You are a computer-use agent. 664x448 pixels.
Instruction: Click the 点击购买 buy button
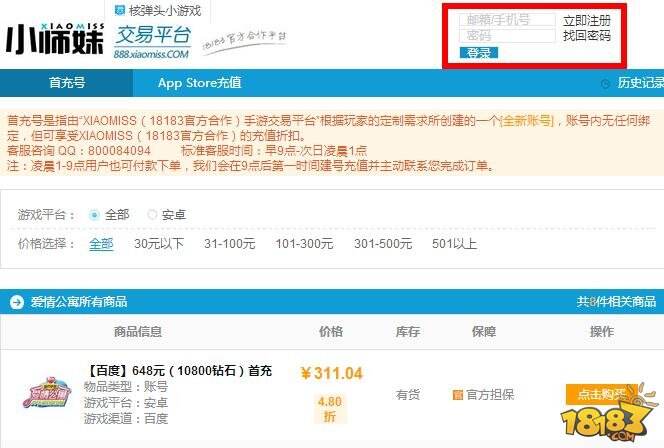(601, 394)
